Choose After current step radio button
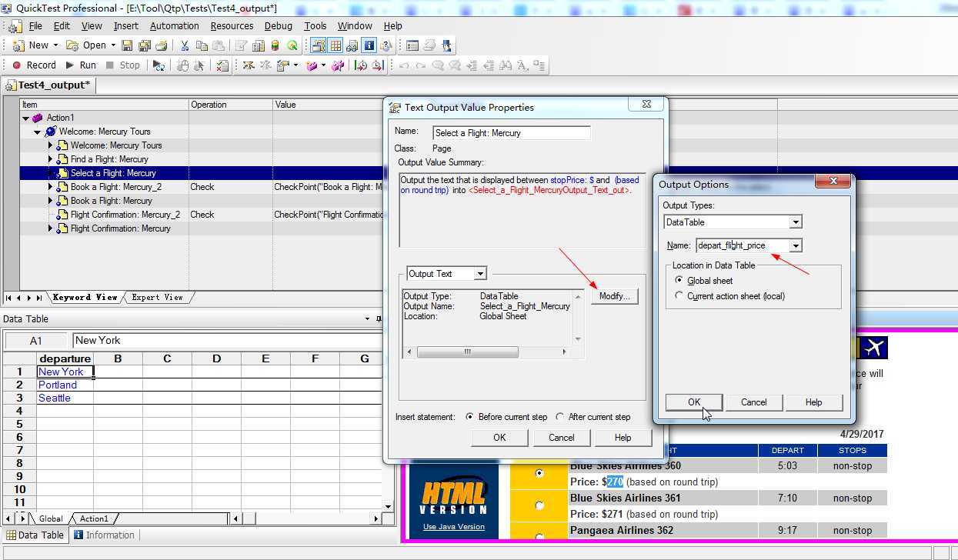 [560, 417]
